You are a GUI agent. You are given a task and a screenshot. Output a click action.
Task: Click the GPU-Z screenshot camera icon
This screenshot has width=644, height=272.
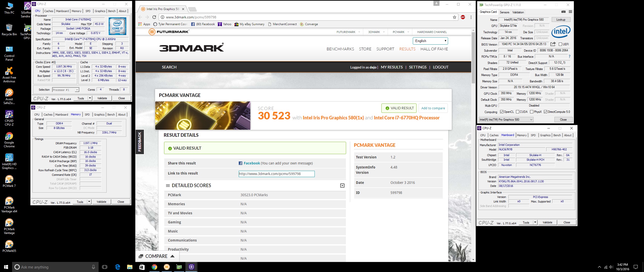pyautogui.click(x=563, y=12)
